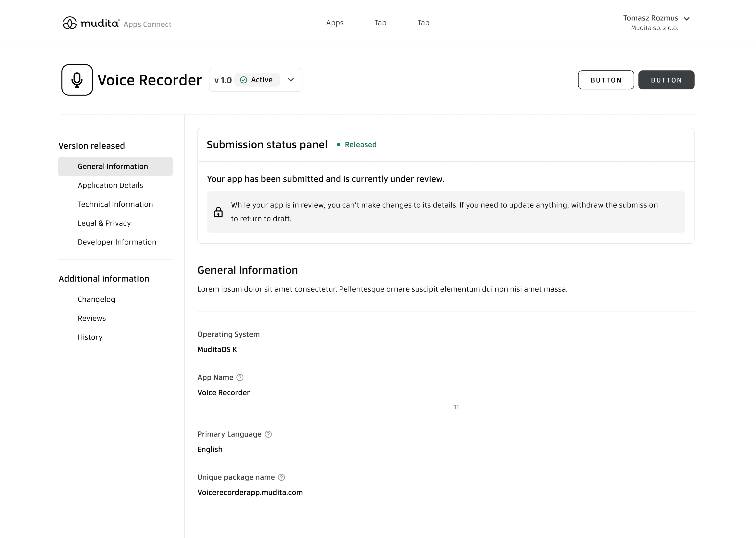This screenshot has width=756, height=538.
Task: Open Application Details section
Action: pyautogui.click(x=110, y=186)
